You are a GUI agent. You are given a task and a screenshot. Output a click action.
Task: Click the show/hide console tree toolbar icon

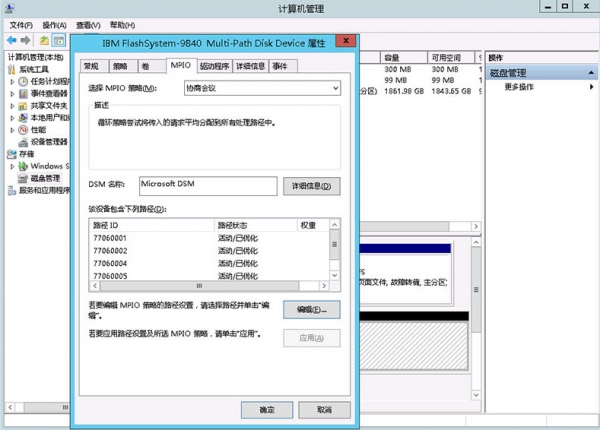tap(59, 40)
